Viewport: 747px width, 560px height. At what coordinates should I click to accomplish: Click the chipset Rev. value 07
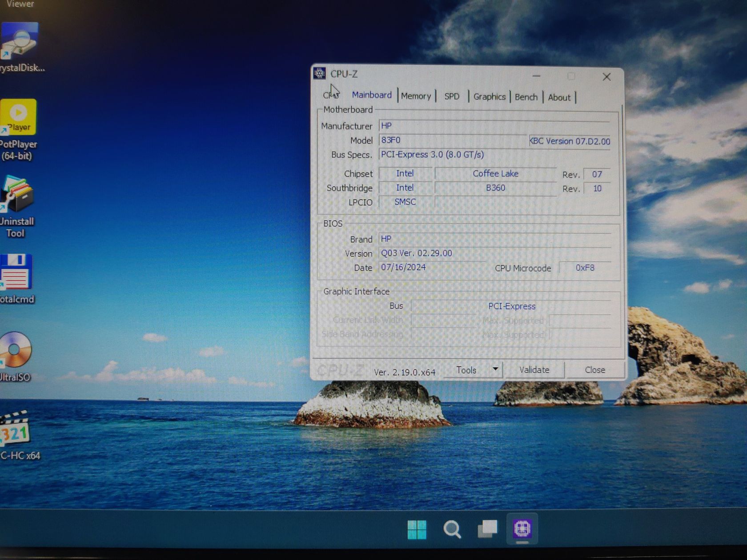pos(597,174)
